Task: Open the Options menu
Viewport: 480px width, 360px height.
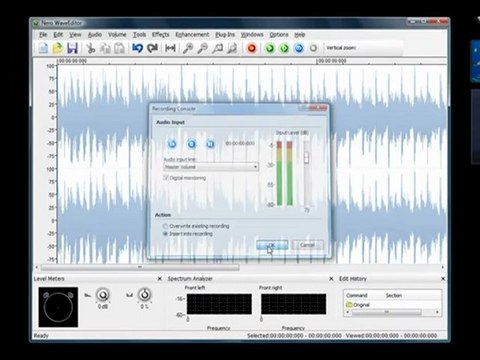Action: coord(279,34)
